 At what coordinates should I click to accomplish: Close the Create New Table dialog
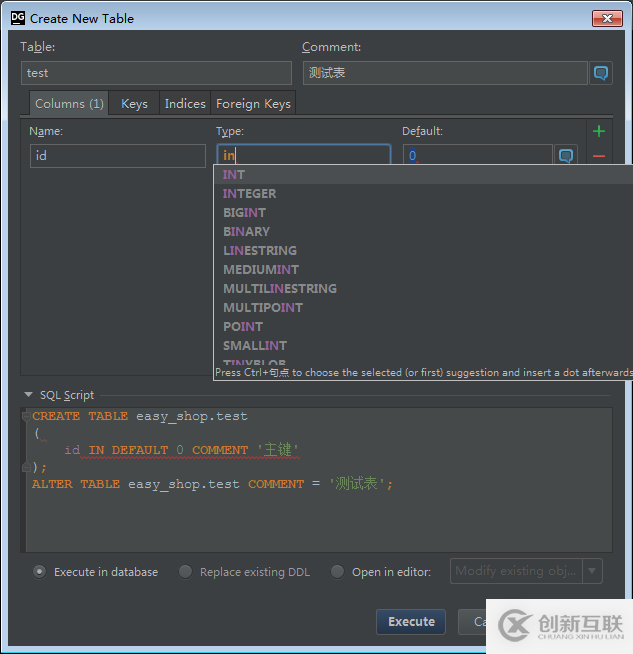coord(606,18)
